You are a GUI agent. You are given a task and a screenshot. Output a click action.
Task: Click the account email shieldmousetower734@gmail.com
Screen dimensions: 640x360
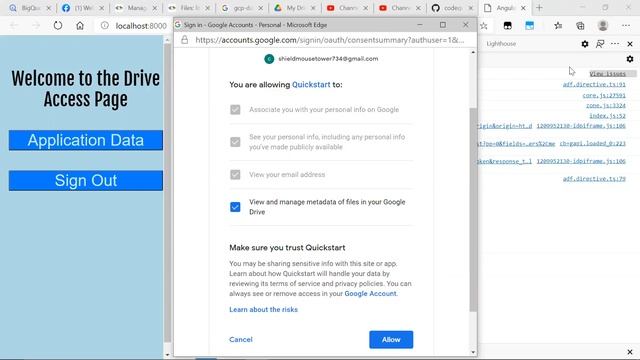pyautogui.click(x=328, y=59)
